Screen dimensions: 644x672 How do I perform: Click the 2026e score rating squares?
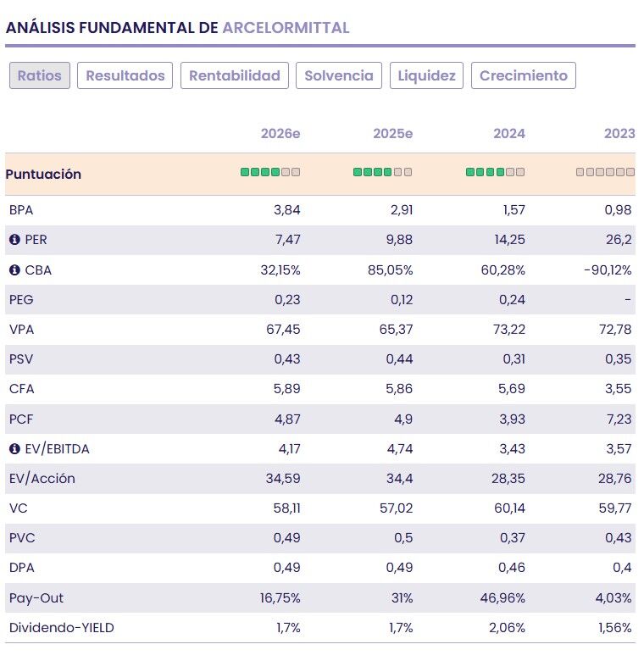(x=270, y=172)
